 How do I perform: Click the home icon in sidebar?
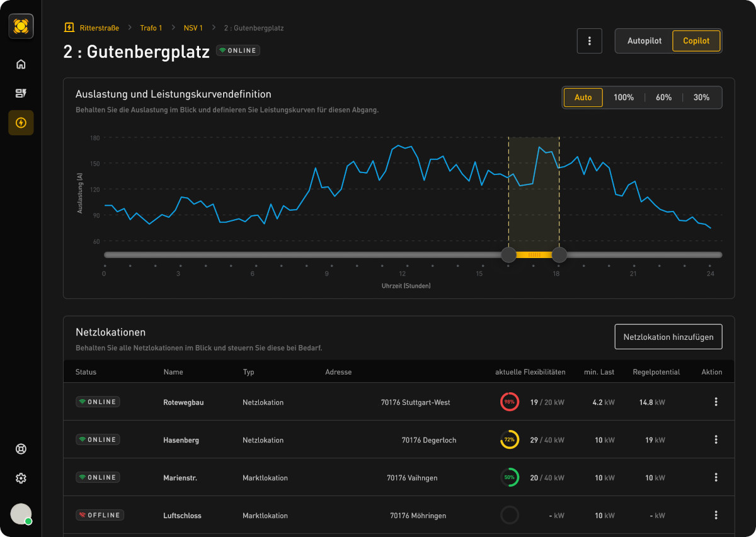21,64
